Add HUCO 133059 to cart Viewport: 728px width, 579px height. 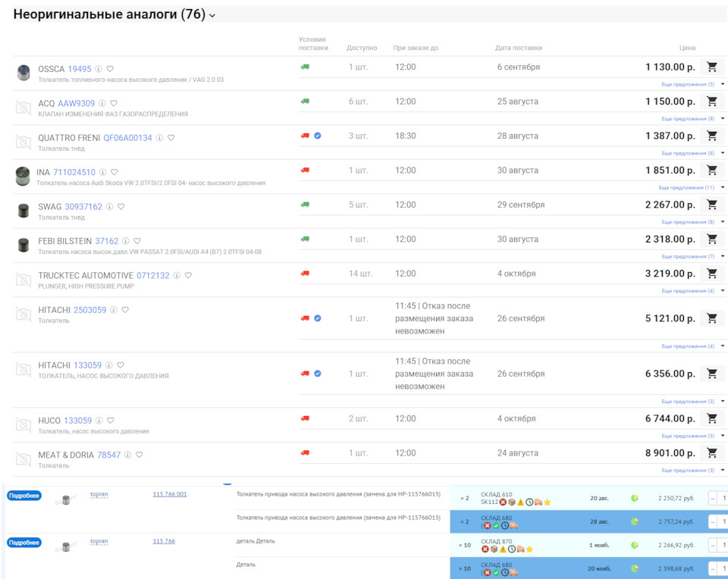pyautogui.click(x=712, y=418)
